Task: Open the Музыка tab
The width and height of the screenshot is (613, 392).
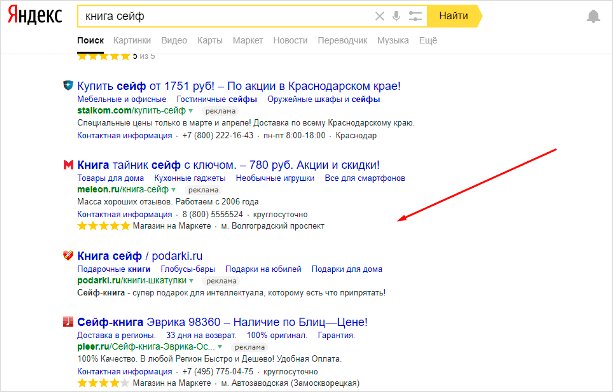Action: tap(393, 40)
